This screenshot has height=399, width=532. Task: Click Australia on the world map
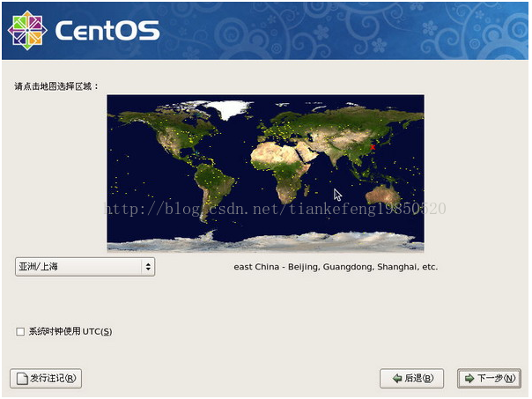[383, 195]
